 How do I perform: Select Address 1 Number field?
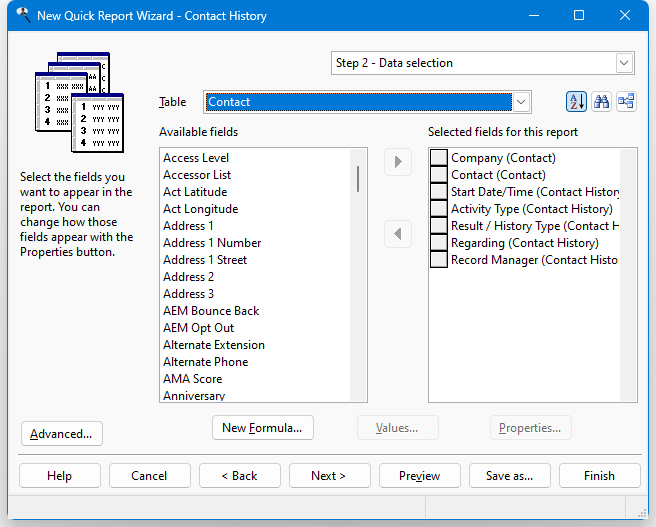256,243
